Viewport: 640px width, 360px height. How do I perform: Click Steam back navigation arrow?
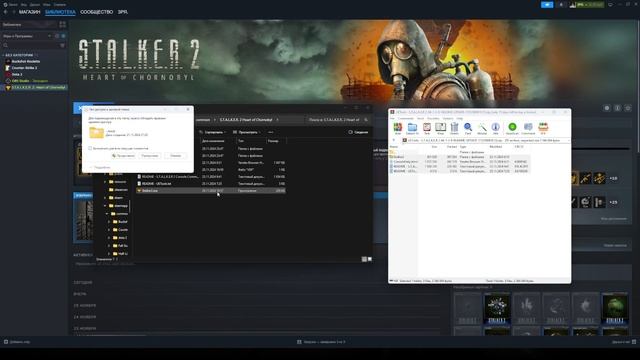click(x=5, y=12)
